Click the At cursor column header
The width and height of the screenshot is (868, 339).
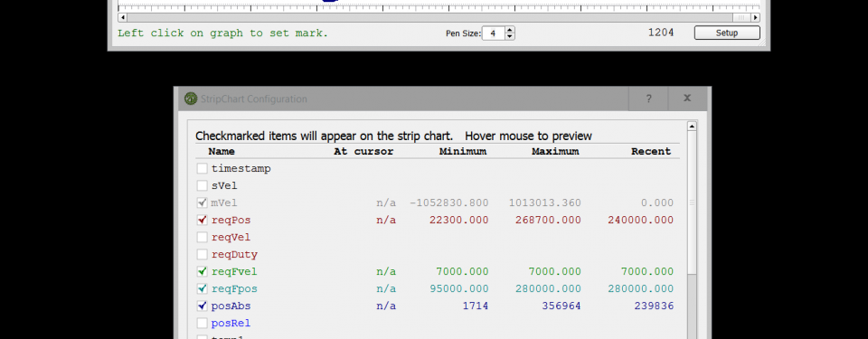[363, 151]
